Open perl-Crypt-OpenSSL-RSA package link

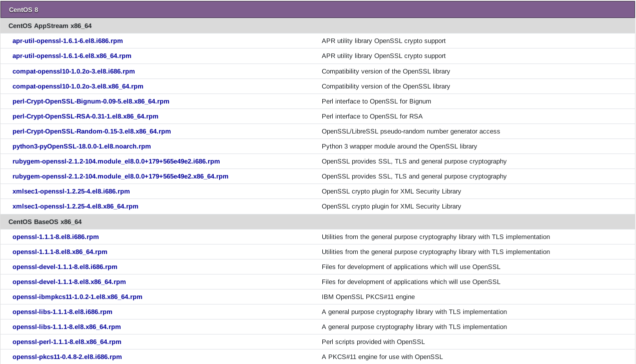(86, 116)
